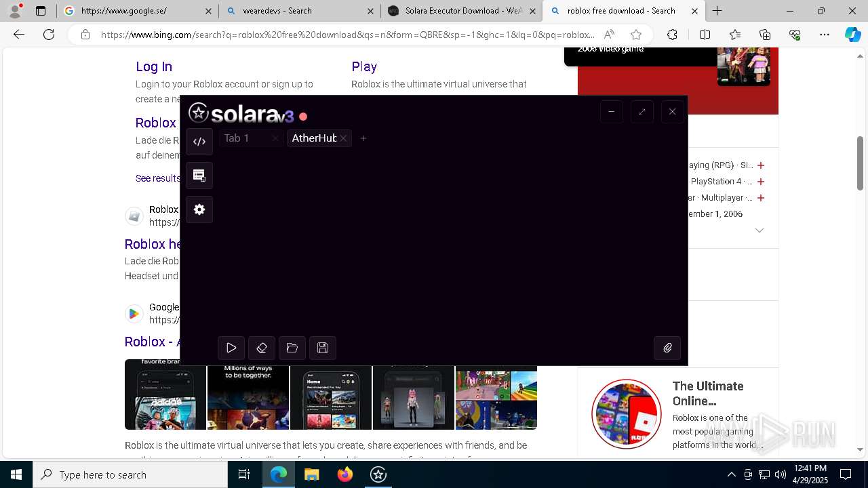This screenshot has width=868, height=488.
Task: Open the script editor code icon in Solara
Action: pyautogui.click(x=199, y=142)
